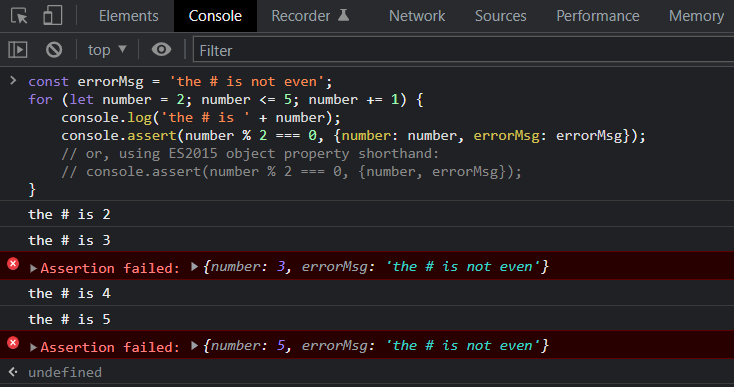The height and width of the screenshot is (387, 734).
Task: Click the red error icon on the number 5 row
Action: click(13, 343)
